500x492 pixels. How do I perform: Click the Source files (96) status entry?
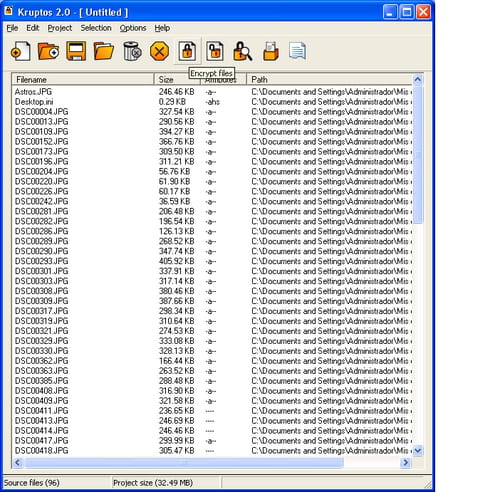tap(31, 483)
